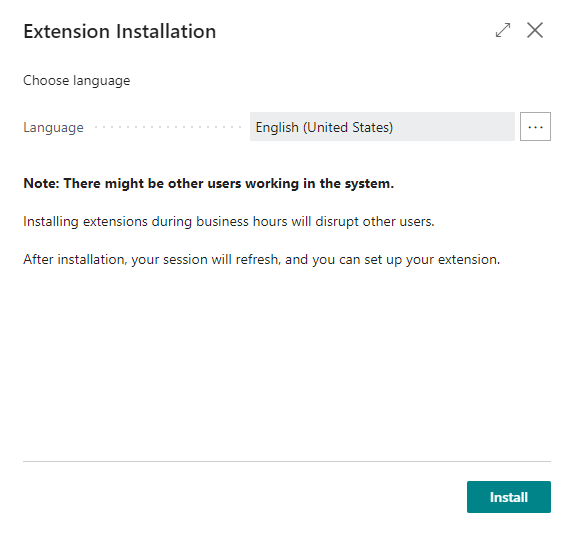Click the Install button
The height and width of the screenshot is (536, 573).
pyautogui.click(x=509, y=497)
